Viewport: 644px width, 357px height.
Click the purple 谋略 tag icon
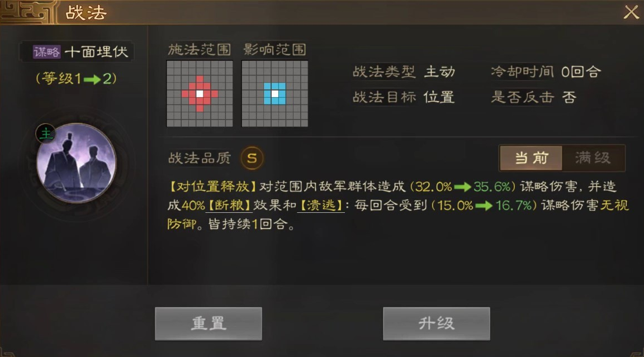[x=46, y=52]
